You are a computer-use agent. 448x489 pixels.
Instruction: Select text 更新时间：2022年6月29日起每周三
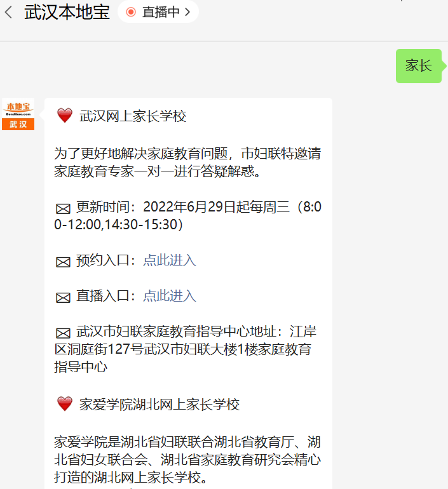(x=183, y=207)
